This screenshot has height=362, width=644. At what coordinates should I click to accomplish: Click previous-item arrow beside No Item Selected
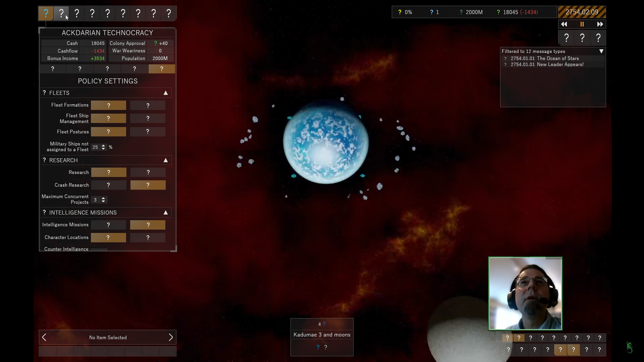coord(44,337)
